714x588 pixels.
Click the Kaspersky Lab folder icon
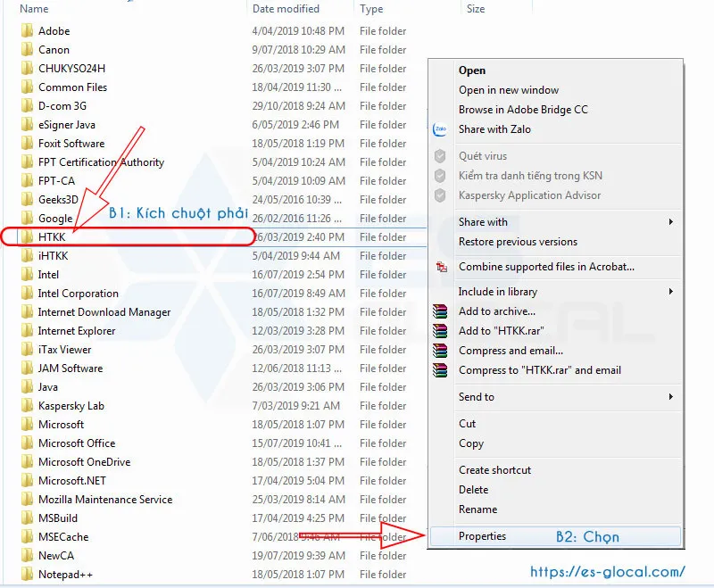28,406
